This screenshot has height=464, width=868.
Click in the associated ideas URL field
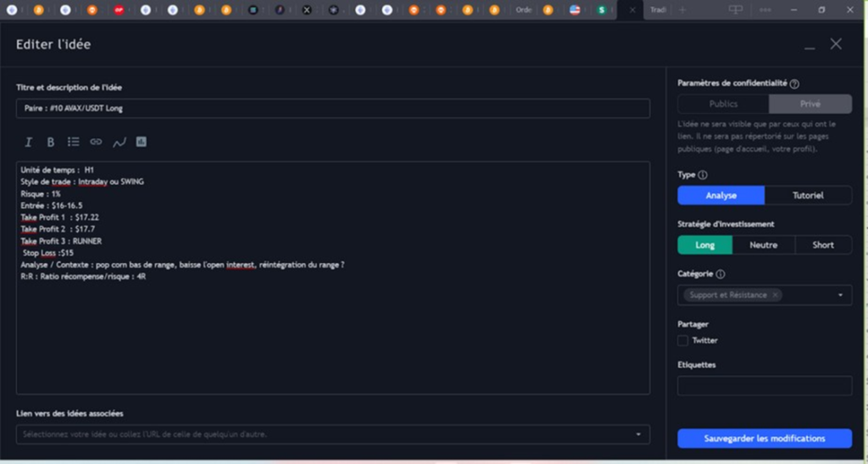[x=332, y=434]
